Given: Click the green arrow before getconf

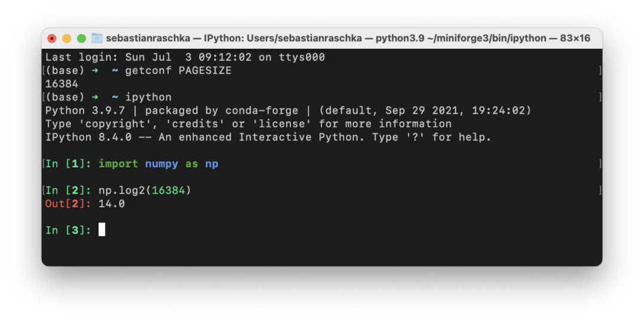Looking at the screenshot, I should 95,70.
